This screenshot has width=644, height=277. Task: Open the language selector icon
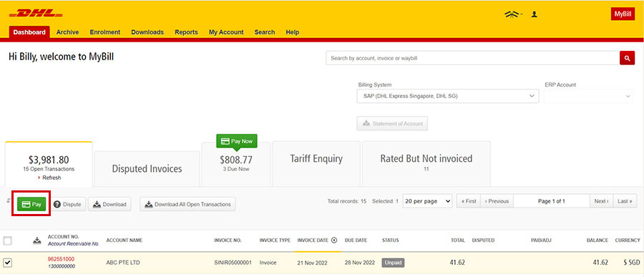tap(512, 14)
